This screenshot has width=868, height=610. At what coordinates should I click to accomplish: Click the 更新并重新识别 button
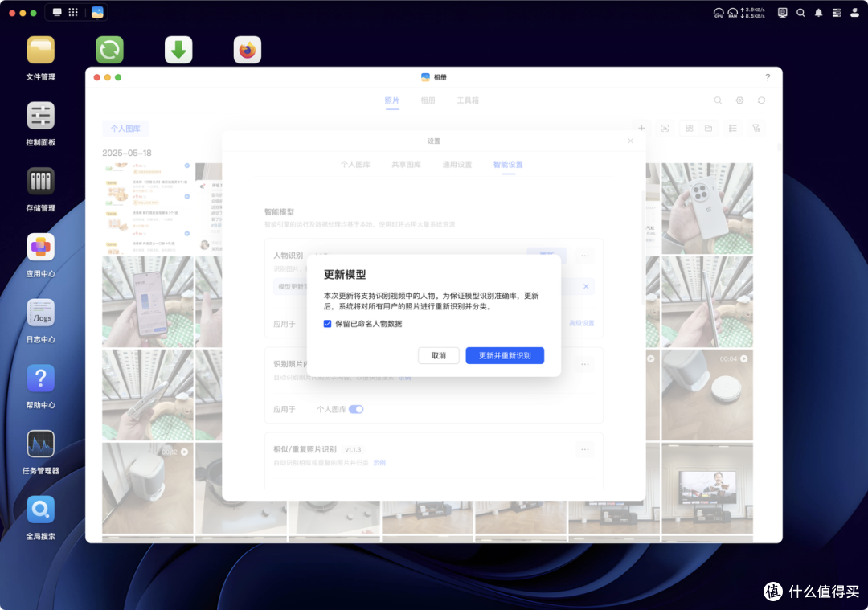click(505, 355)
